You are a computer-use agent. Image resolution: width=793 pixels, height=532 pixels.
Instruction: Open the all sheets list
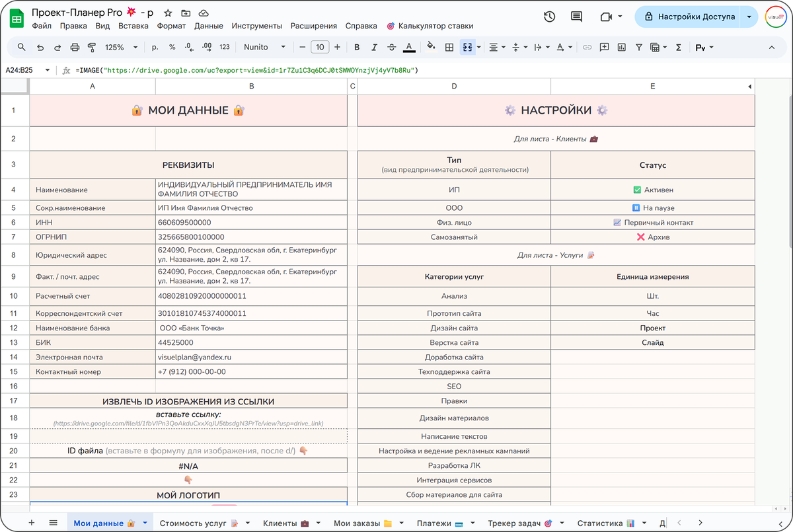coord(54,522)
